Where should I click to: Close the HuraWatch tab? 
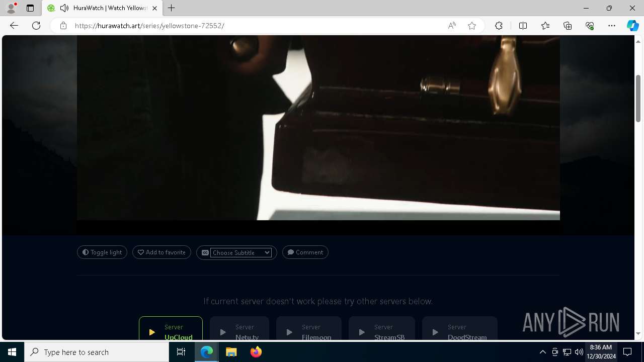click(154, 8)
